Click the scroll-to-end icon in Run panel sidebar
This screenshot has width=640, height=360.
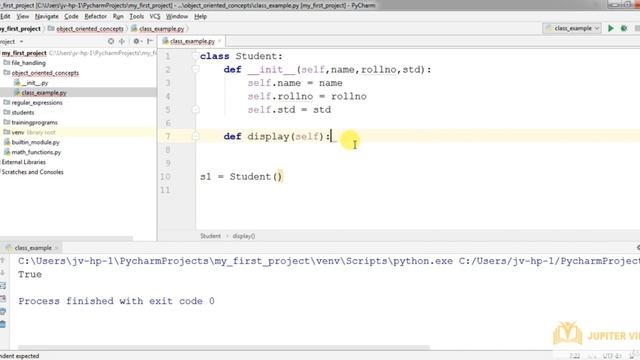[3, 299]
